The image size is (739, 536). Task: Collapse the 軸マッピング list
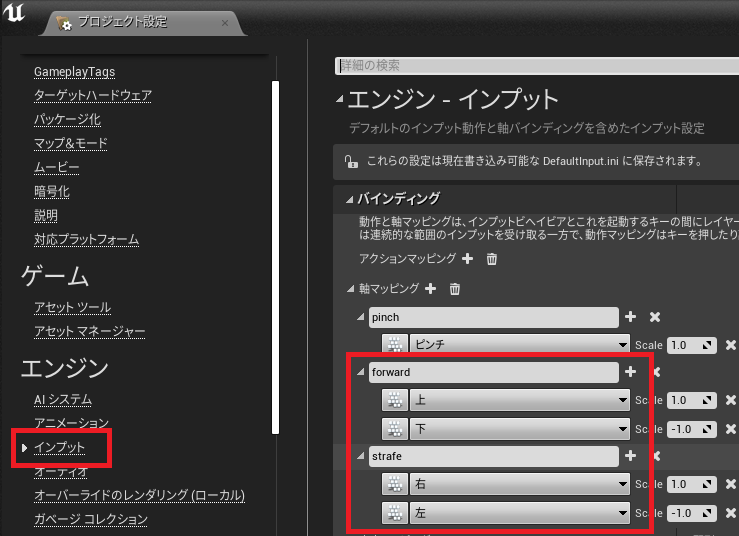350,289
